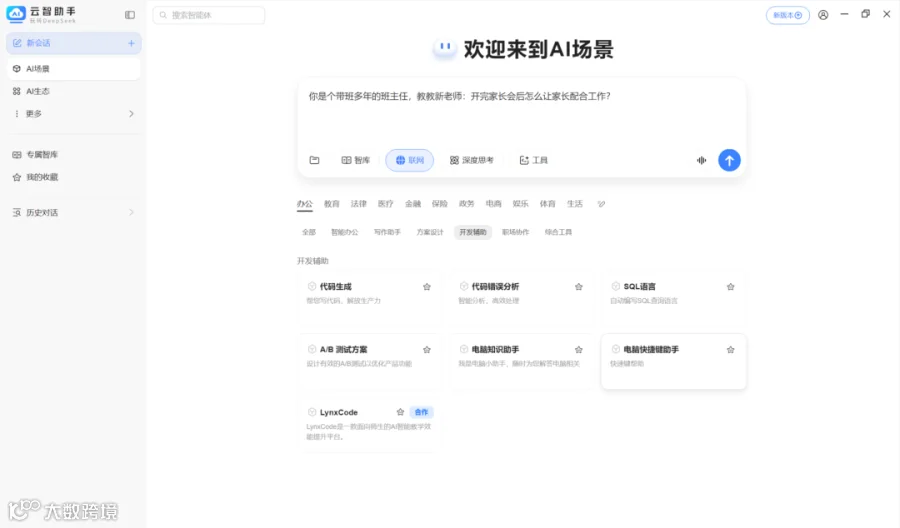Select the 法律 category tab
Image resolution: width=900 pixels, height=528 pixels.
click(x=359, y=204)
